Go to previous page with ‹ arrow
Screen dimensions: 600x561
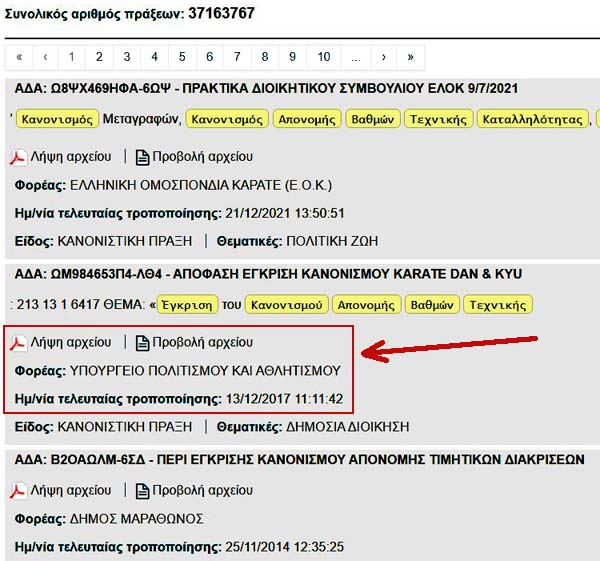[45, 56]
